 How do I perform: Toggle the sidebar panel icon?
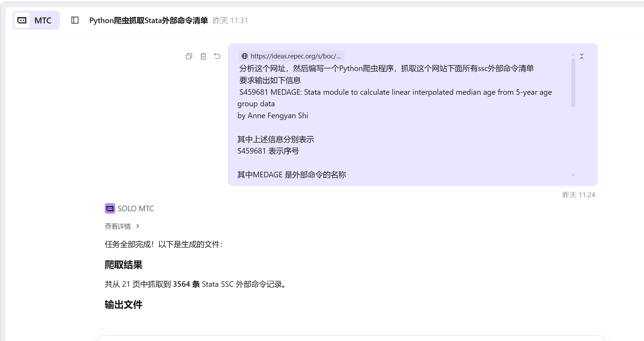(75, 20)
